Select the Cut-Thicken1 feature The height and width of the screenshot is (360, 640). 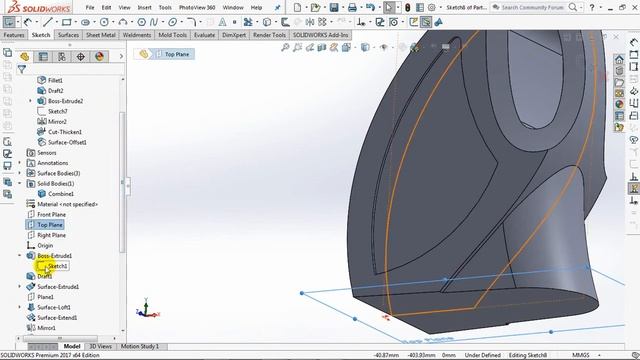pyautogui.click(x=60, y=132)
